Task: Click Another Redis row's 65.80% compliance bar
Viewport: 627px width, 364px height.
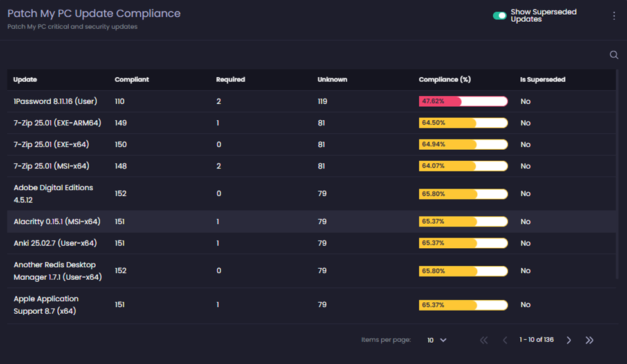Action: [464, 271]
